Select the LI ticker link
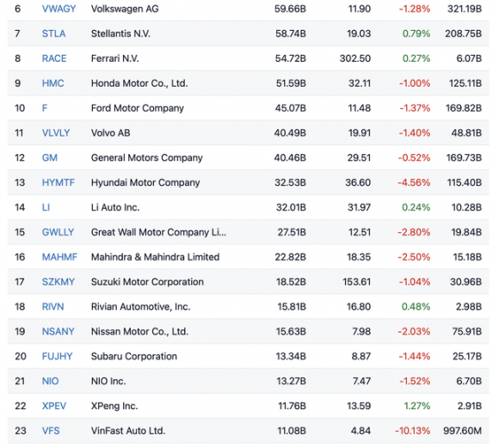 coord(46,207)
